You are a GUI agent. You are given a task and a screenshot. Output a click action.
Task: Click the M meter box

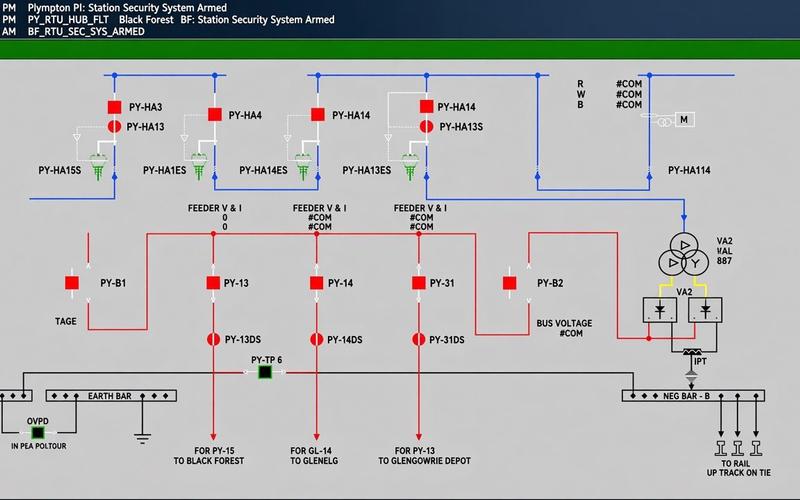(x=684, y=119)
